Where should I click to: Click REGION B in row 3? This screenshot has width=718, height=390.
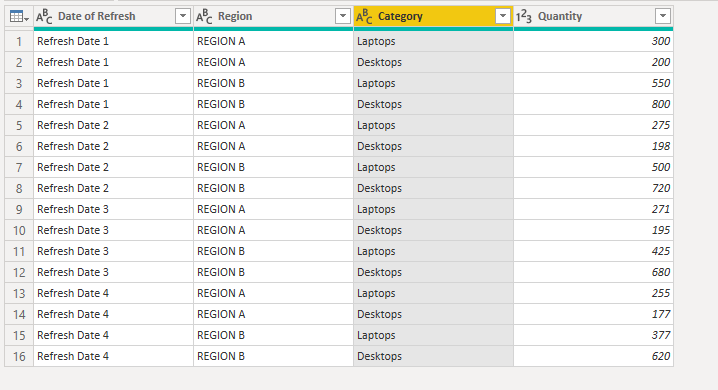[221, 83]
